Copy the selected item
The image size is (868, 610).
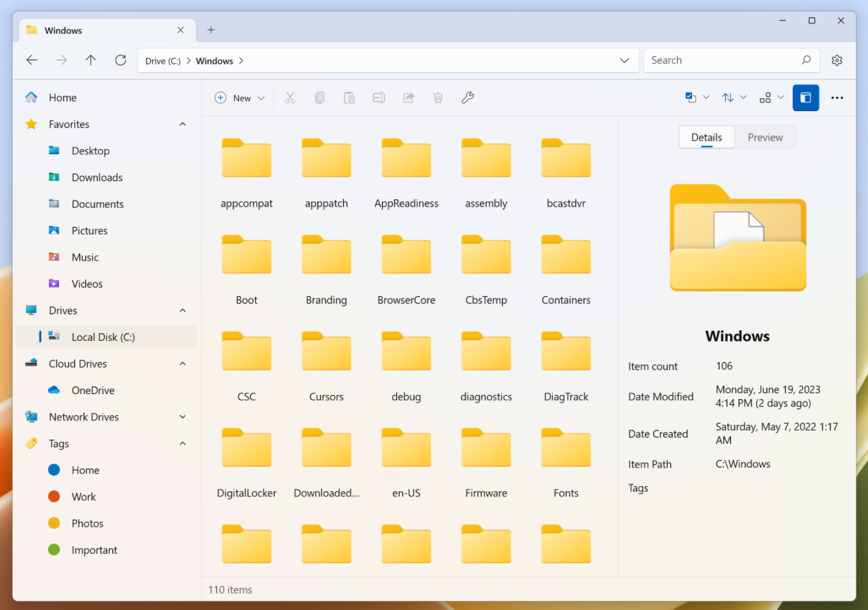(320, 97)
